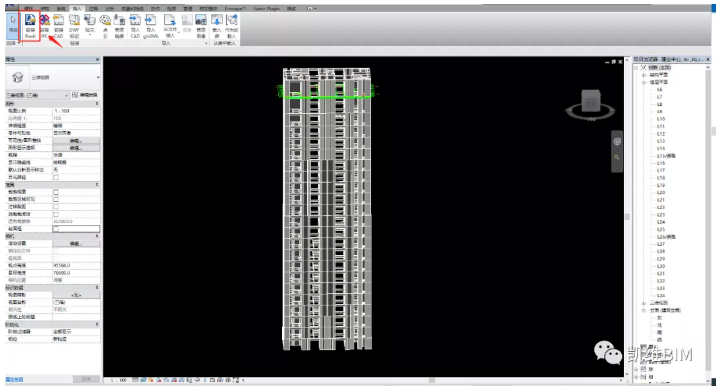723x388 pixels.
Task: Expand the 3D views node in project browser
Action: click(644, 303)
